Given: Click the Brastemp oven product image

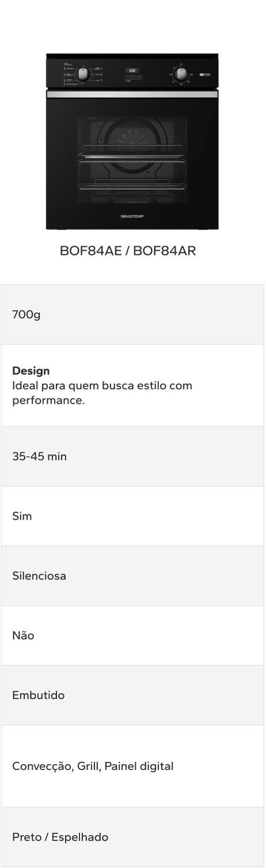Looking at the screenshot, I should pyautogui.click(x=132, y=142).
